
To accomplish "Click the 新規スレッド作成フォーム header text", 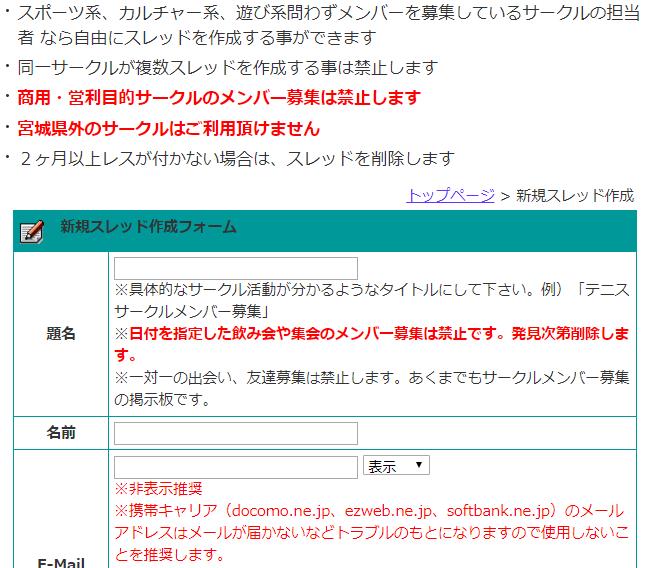I will click(x=148, y=226).
